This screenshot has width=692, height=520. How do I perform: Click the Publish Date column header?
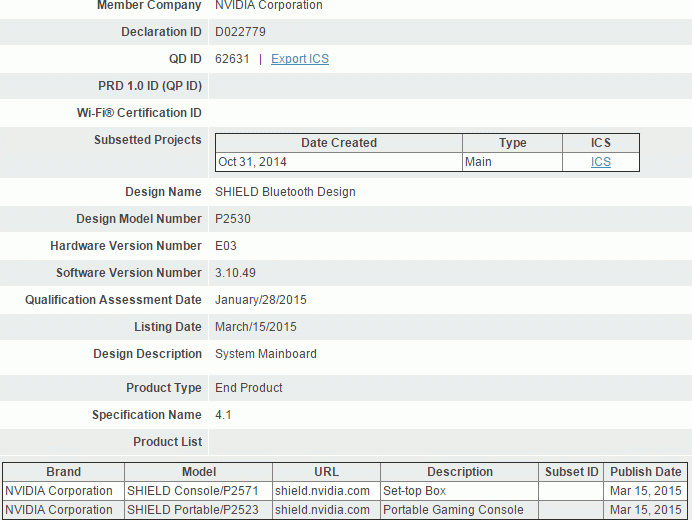click(645, 472)
